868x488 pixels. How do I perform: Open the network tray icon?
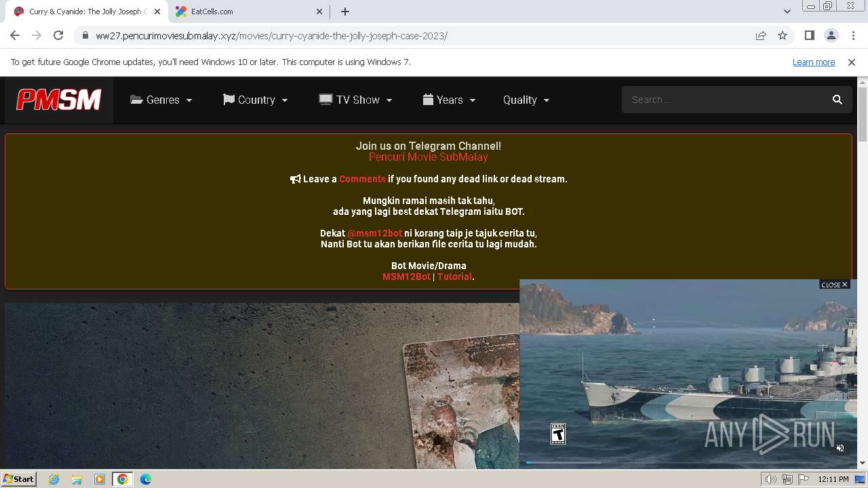click(x=787, y=479)
